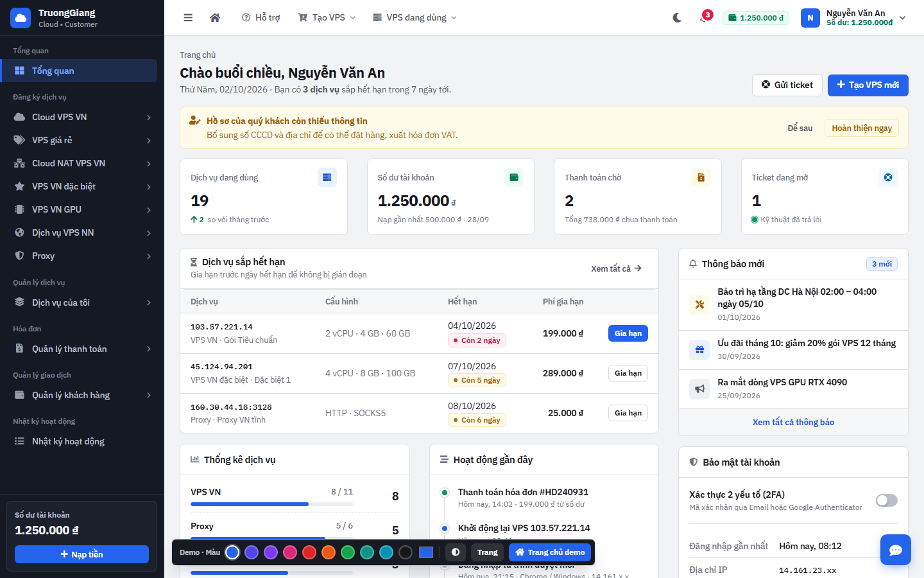Open the account dropdown chevron next to Nguyễn Văn An
Screen dimensions: 924x578
[902, 18]
